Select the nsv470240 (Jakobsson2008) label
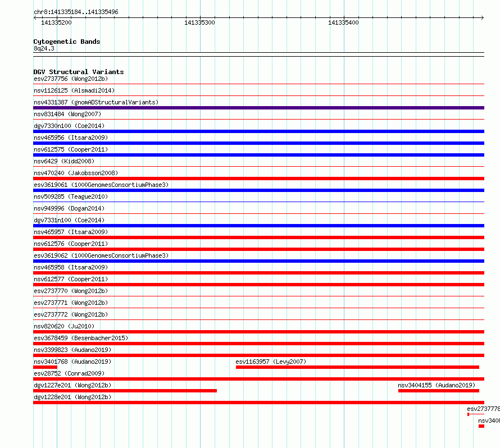Viewport: 500px width, 448px height. point(76,173)
